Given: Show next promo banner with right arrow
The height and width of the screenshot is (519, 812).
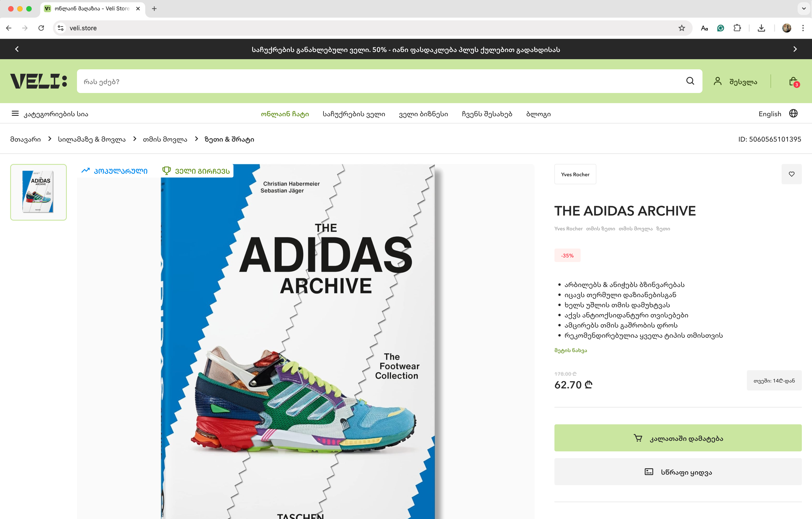Looking at the screenshot, I should tap(795, 49).
